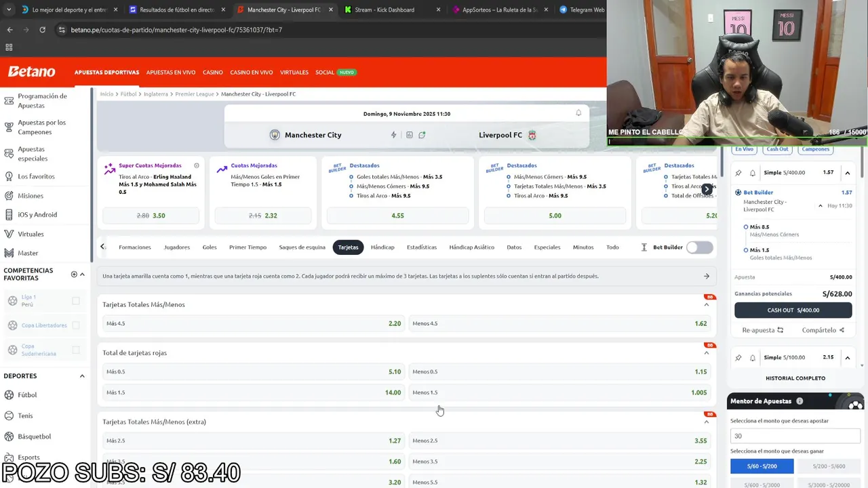Collapse Tarjetas Totales Más/Menos (extra) market
Image resolution: width=868 pixels, height=488 pixels.
pyautogui.click(x=707, y=422)
